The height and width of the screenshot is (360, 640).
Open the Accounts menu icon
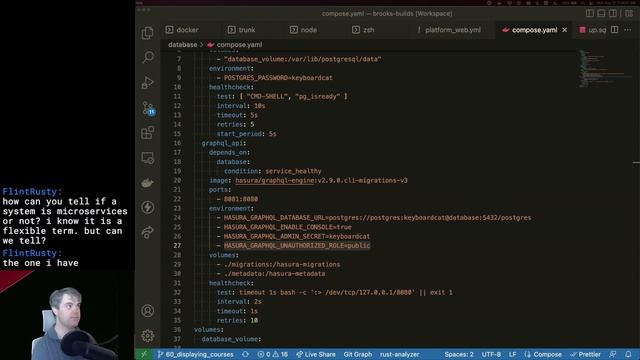(x=148, y=311)
